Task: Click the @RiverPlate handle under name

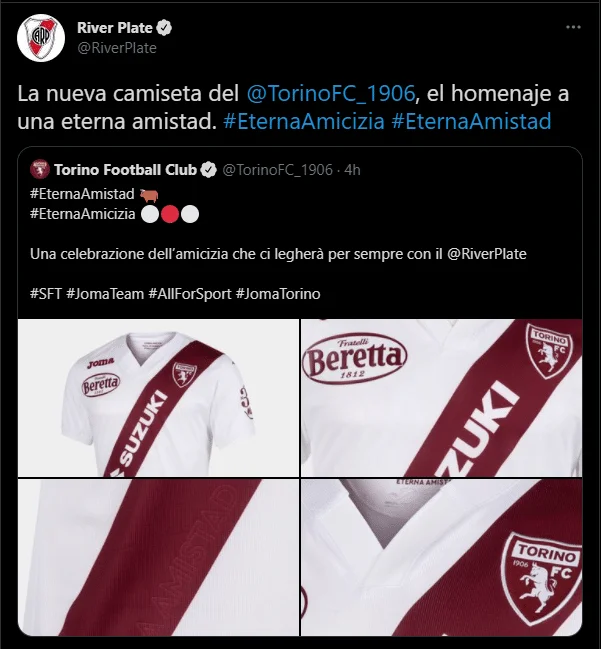Action: pos(117,48)
